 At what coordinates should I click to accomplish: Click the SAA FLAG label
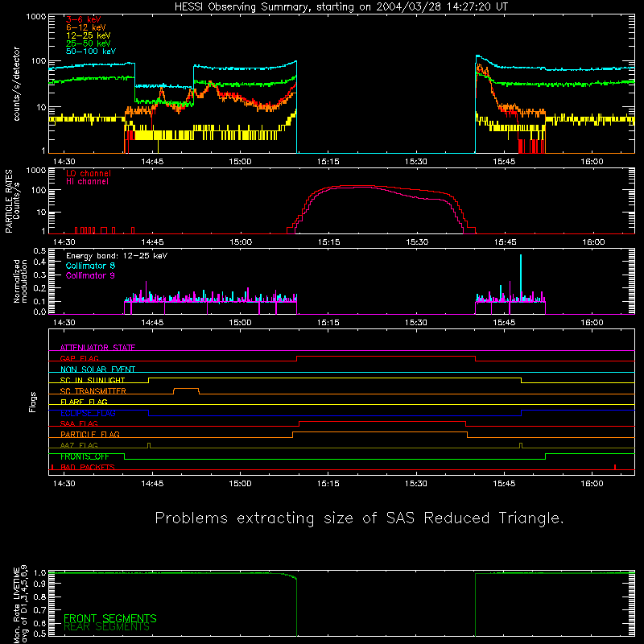click(79, 423)
